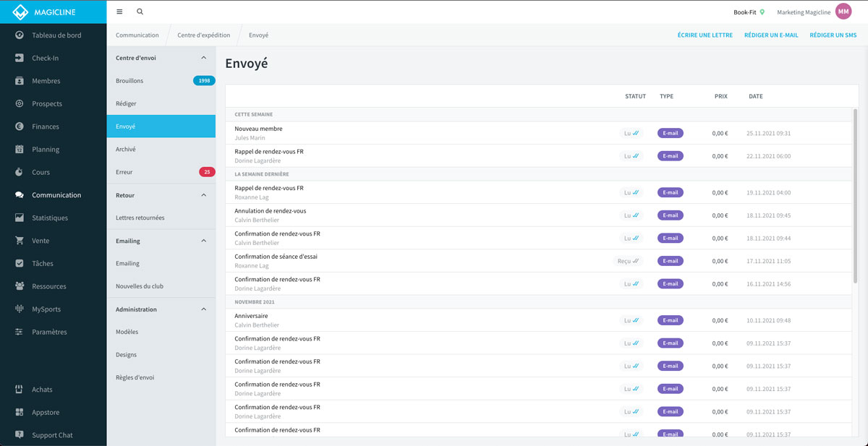Open Annulation de rendez-vous message
Image resolution: width=868 pixels, height=446 pixels.
(539, 215)
